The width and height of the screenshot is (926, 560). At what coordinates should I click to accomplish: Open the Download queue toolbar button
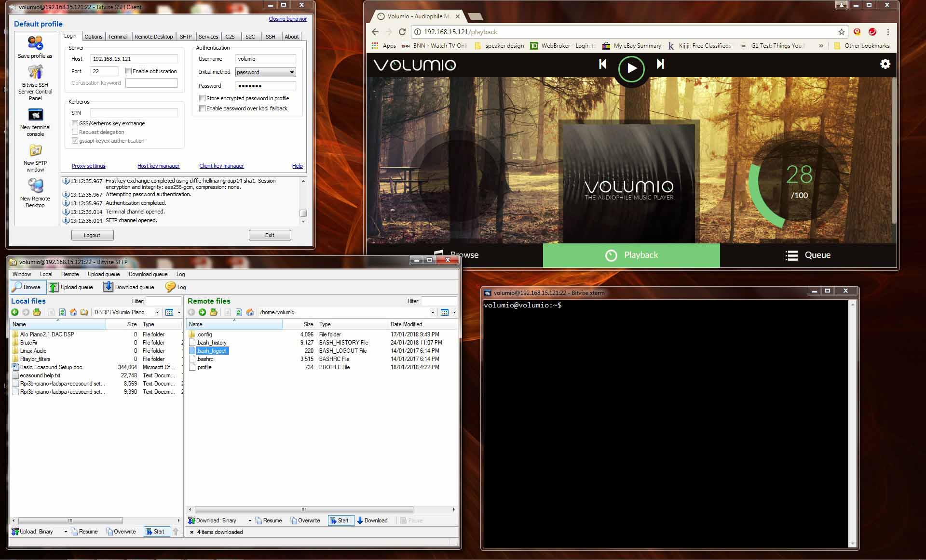coord(129,287)
